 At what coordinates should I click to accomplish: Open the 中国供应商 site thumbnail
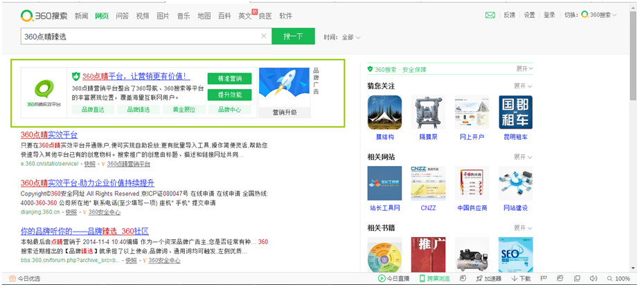(x=472, y=183)
